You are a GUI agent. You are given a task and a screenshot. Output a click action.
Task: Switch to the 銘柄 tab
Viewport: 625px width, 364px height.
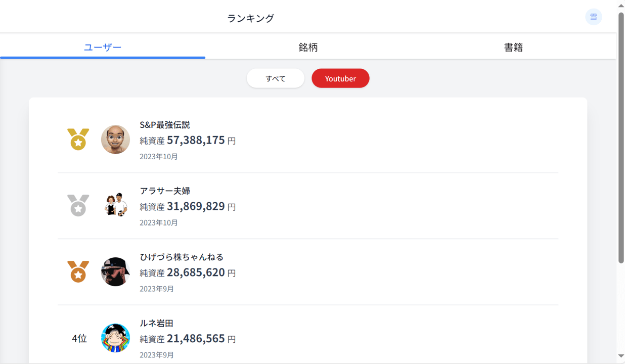(x=308, y=47)
